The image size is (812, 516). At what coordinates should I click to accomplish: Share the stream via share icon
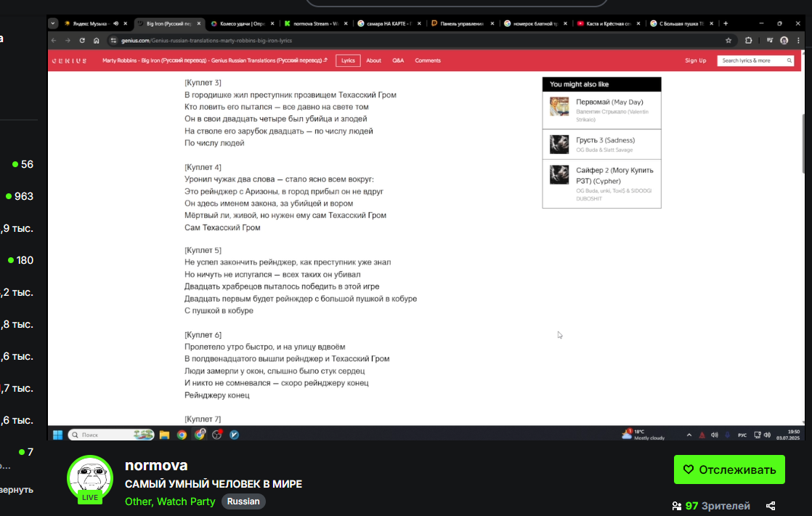pos(771,506)
